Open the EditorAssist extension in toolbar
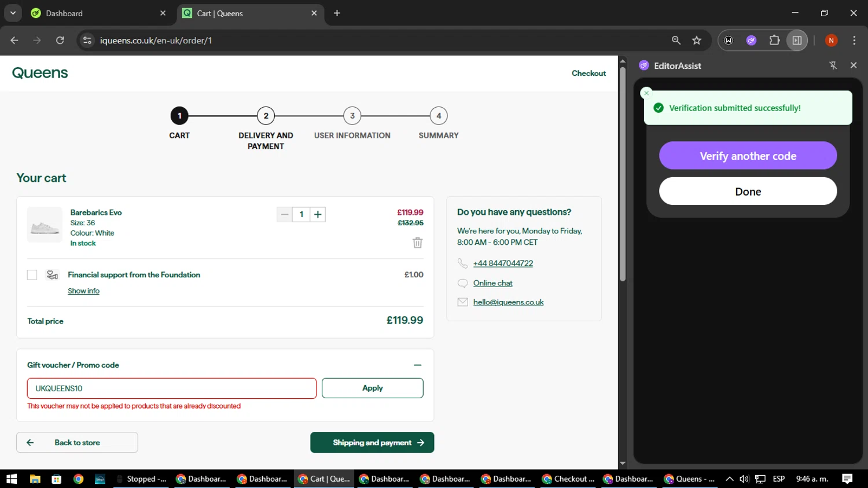This screenshot has width=868, height=488. click(751, 41)
